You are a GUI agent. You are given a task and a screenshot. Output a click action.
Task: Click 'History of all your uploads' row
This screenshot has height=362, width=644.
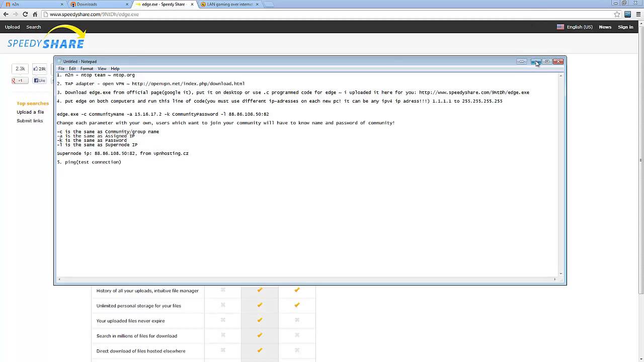click(x=203, y=291)
